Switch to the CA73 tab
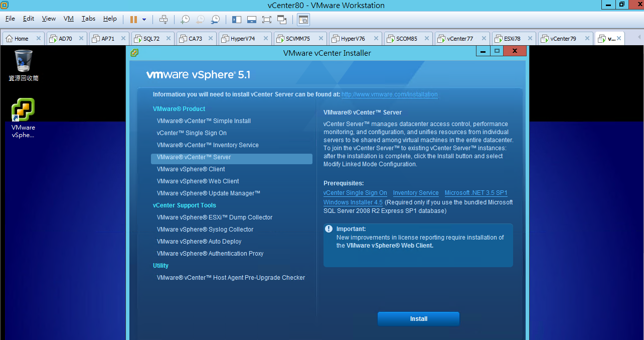This screenshot has height=340, width=644. pos(196,39)
